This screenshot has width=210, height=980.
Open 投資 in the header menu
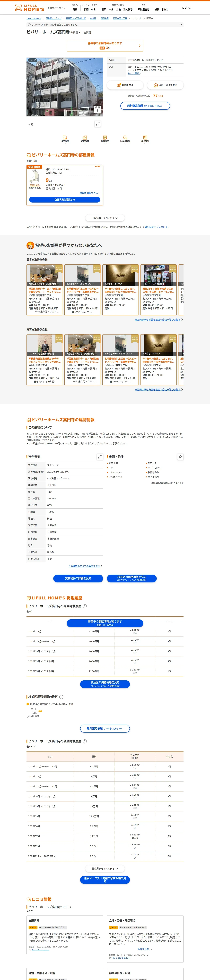click(157, 9)
